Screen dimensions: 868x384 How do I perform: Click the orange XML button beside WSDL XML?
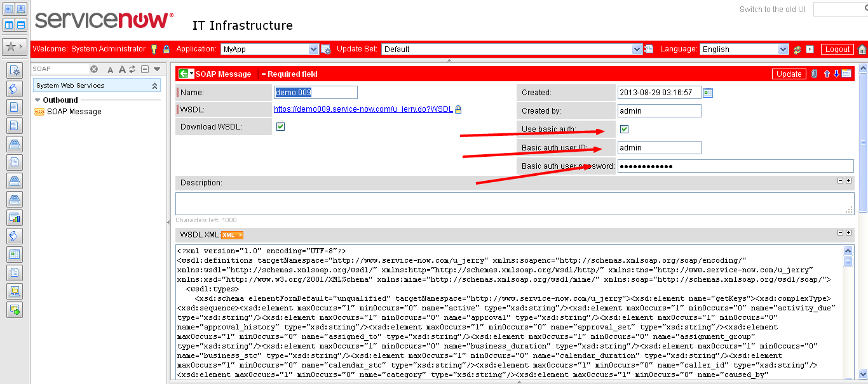[232, 235]
